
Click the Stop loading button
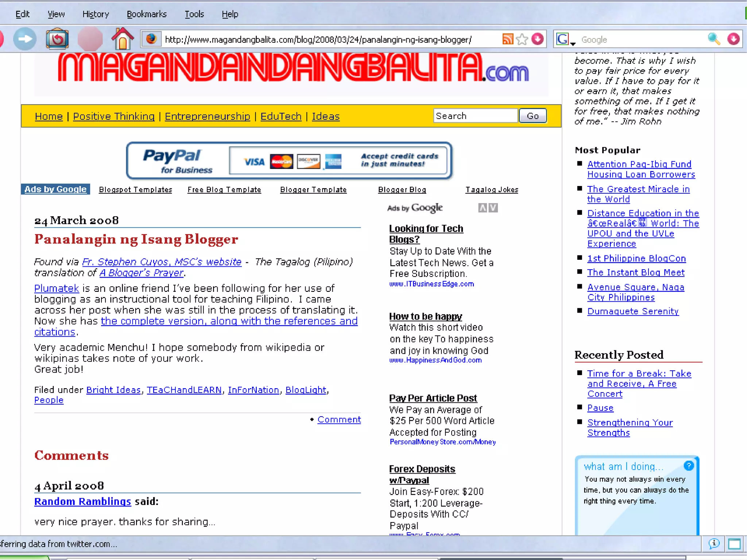pos(90,39)
